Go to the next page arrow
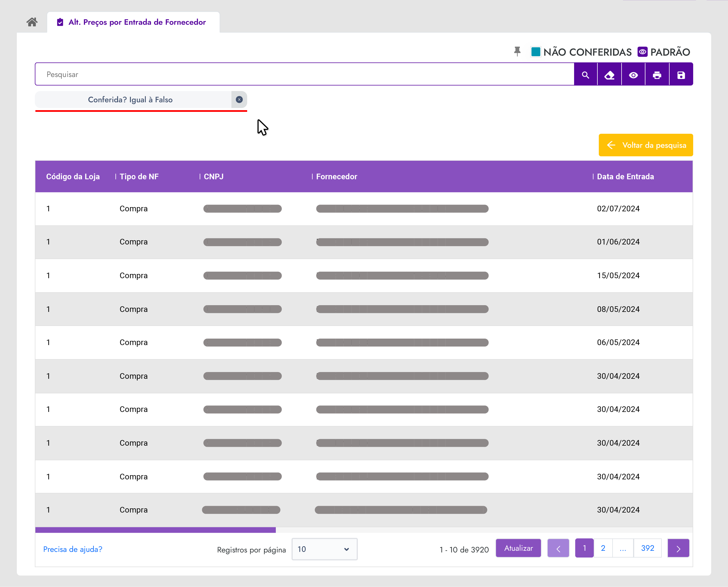728x587 pixels. (678, 548)
